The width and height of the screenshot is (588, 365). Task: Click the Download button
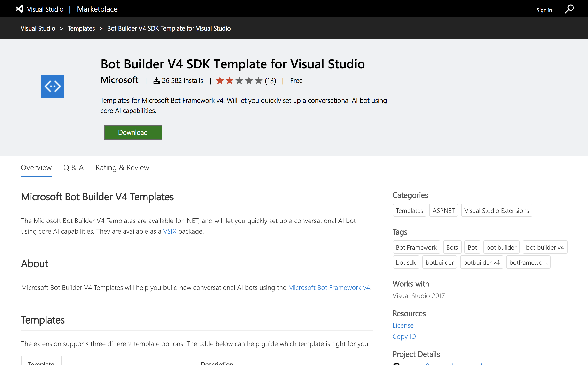point(133,132)
